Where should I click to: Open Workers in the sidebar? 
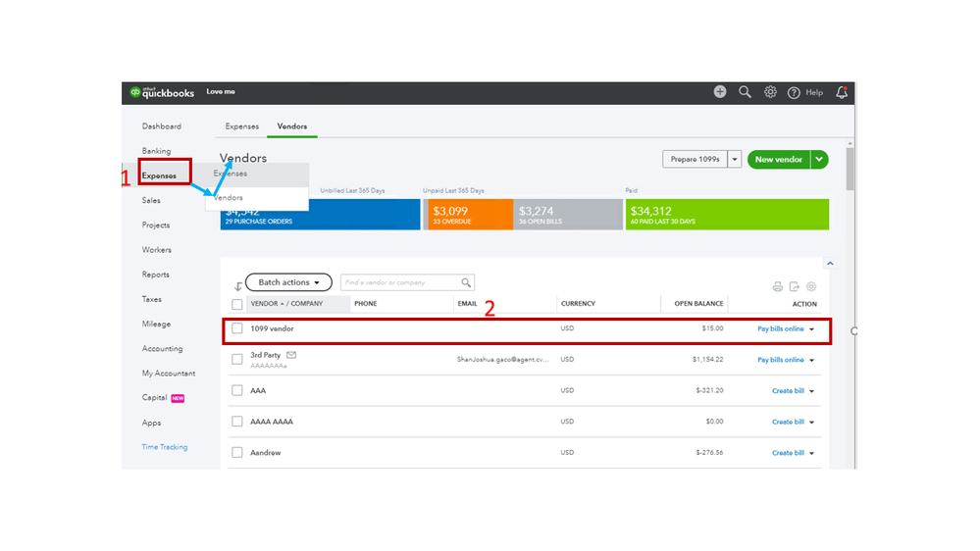(x=156, y=250)
